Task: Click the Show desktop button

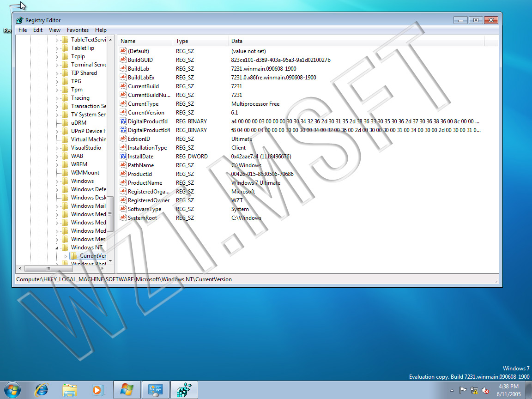Action: (x=529, y=390)
